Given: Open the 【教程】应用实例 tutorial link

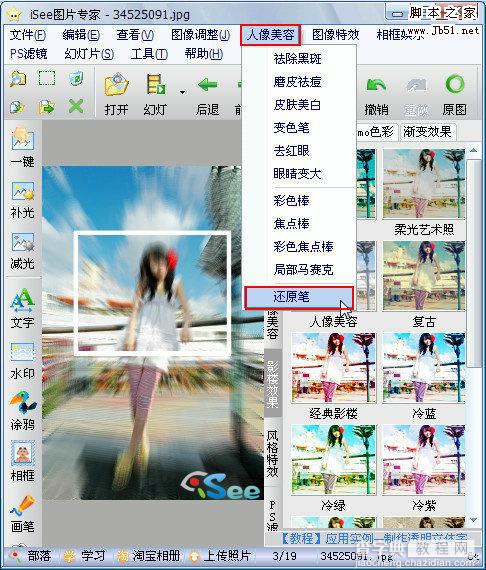Looking at the screenshot, I should [x=374, y=539].
